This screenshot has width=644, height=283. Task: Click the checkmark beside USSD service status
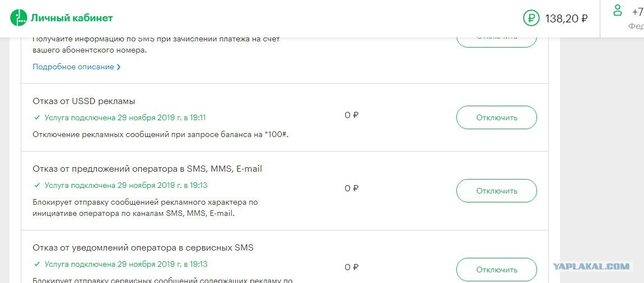coord(37,118)
